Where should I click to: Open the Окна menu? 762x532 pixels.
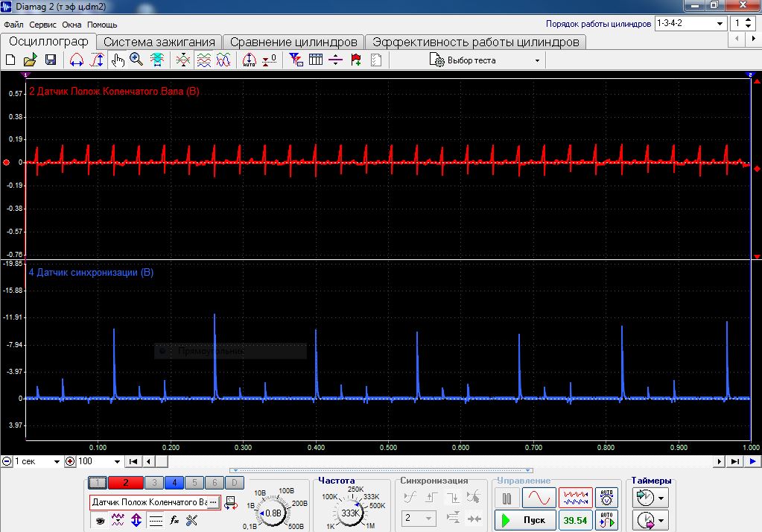(x=72, y=25)
